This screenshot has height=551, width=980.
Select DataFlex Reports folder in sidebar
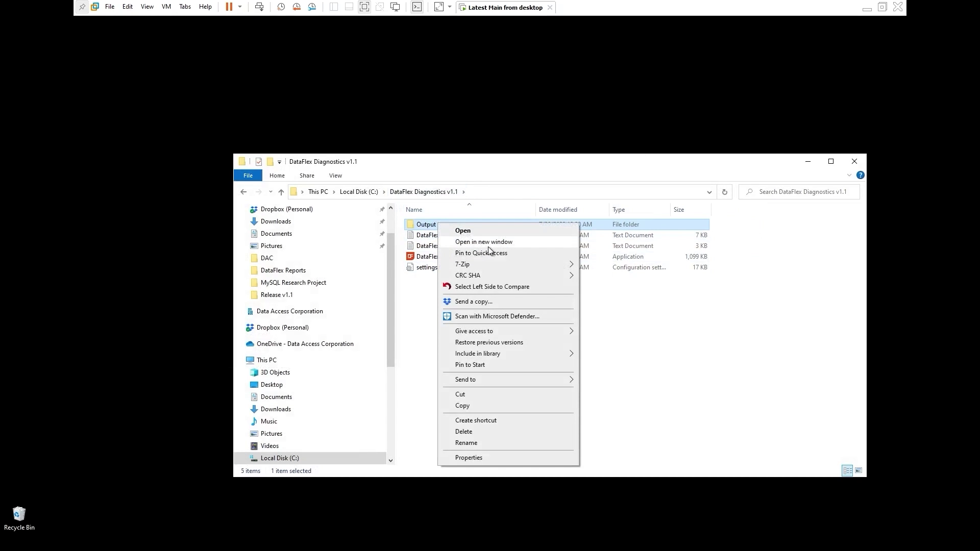click(283, 270)
